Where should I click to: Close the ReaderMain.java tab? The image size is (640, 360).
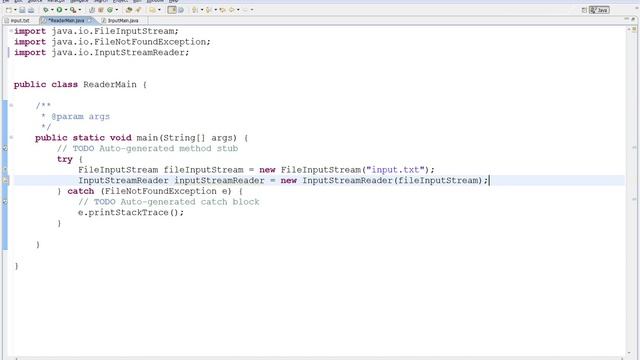(89, 20)
